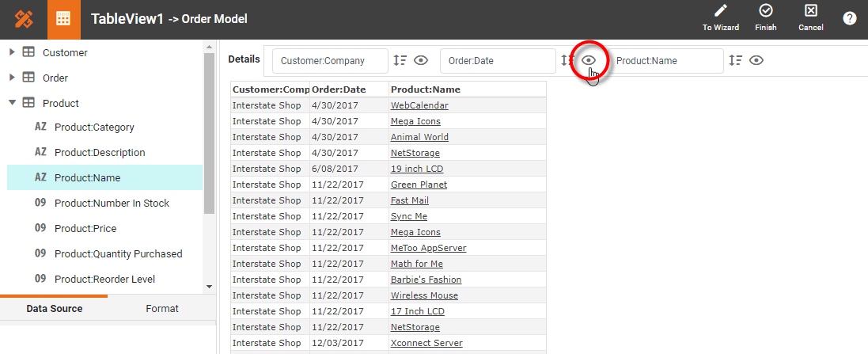Expand the Order tree node
This screenshot has width=868, height=354.
(x=12, y=78)
